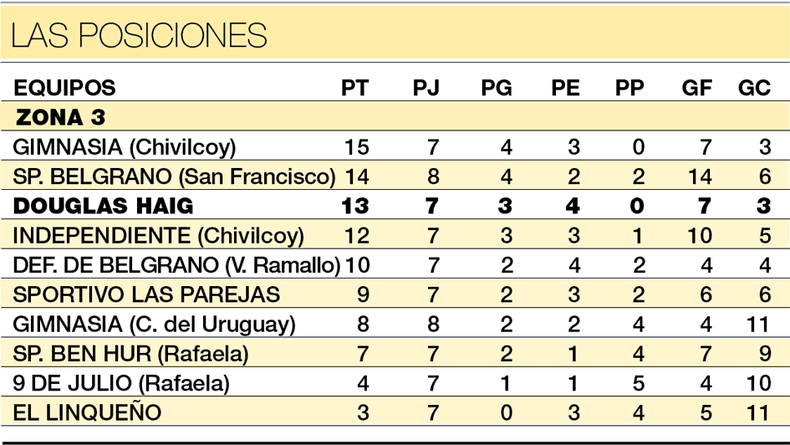Select EL LINQUEÑO team name

pyautogui.click(x=87, y=412)
